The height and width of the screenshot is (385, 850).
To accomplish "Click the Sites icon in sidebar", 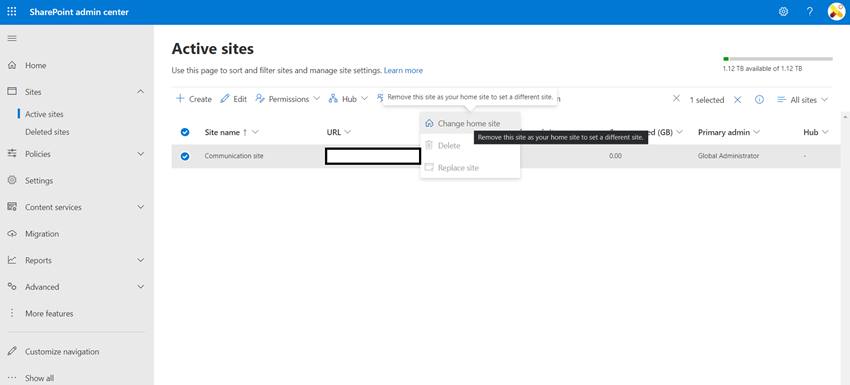I will (x=12, y=92).
